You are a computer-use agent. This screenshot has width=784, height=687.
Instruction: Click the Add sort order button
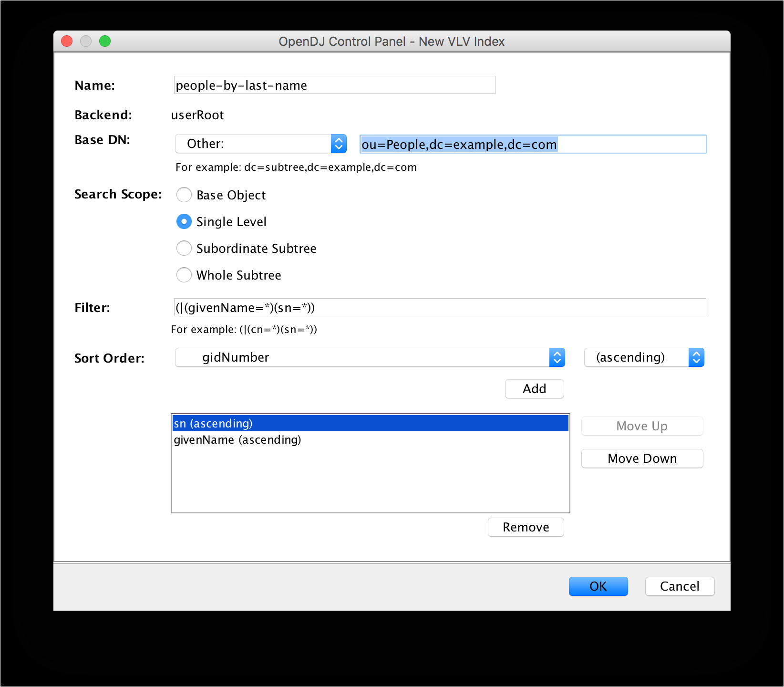534,389
